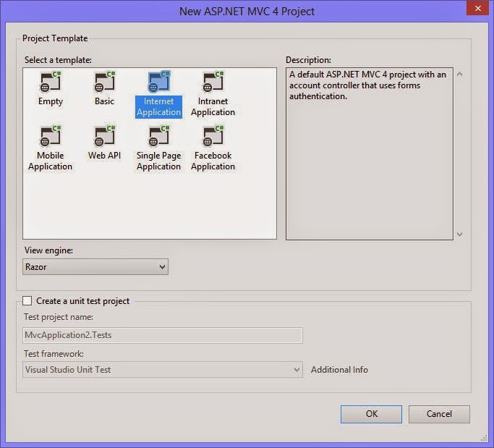Click the 'Intranet Application' label text
The width and height of the screenshot is (494, 448).
pos(213,107)
